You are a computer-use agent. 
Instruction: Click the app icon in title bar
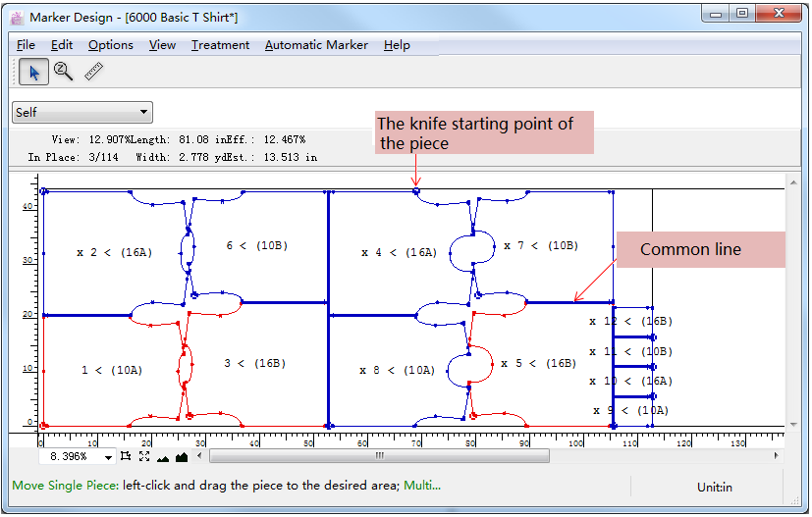pos(16,17)
